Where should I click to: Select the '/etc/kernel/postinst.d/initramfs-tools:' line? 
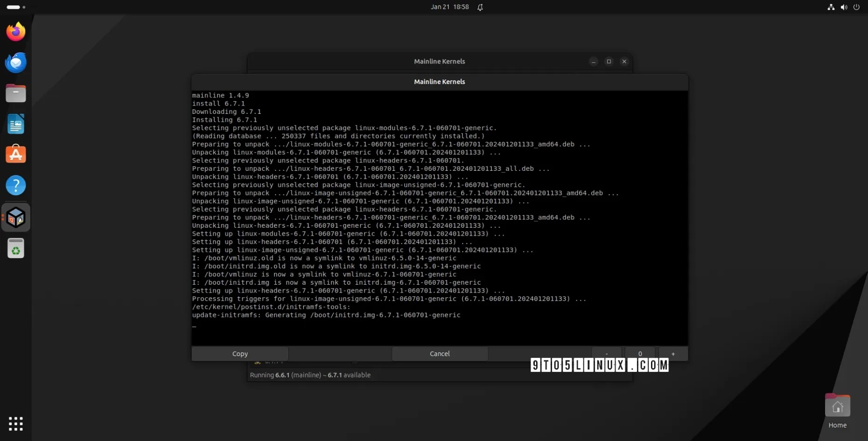(x=271, y=307)
